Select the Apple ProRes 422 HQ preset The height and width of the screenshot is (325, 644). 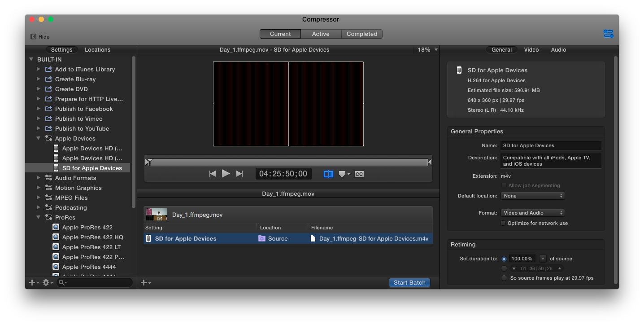[92, 237]
